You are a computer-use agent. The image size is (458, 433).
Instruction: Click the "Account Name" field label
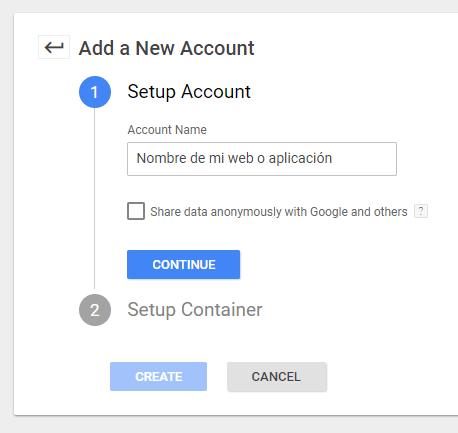pyautogui.click(x=167, y=130)
